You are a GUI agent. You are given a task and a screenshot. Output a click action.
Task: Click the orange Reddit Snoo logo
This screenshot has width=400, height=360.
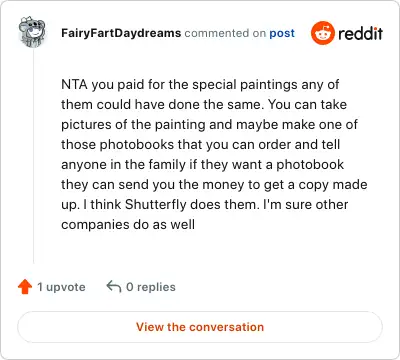322,33
